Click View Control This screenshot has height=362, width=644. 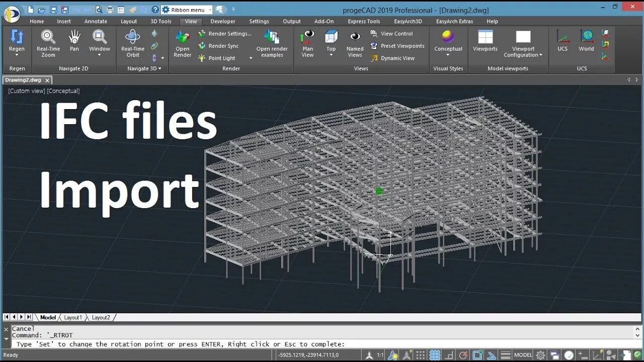coord(391,34)
